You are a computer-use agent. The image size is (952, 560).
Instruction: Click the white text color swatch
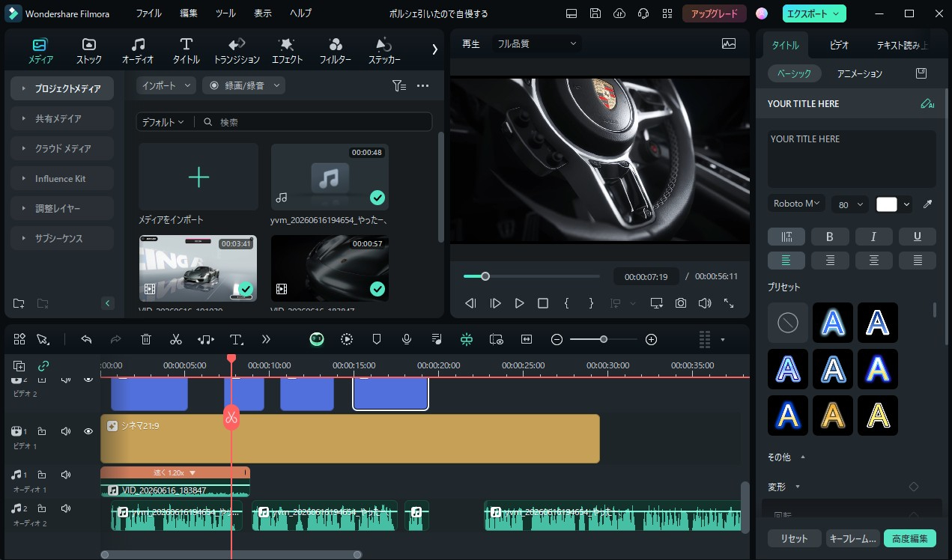(x=887, y=204)
